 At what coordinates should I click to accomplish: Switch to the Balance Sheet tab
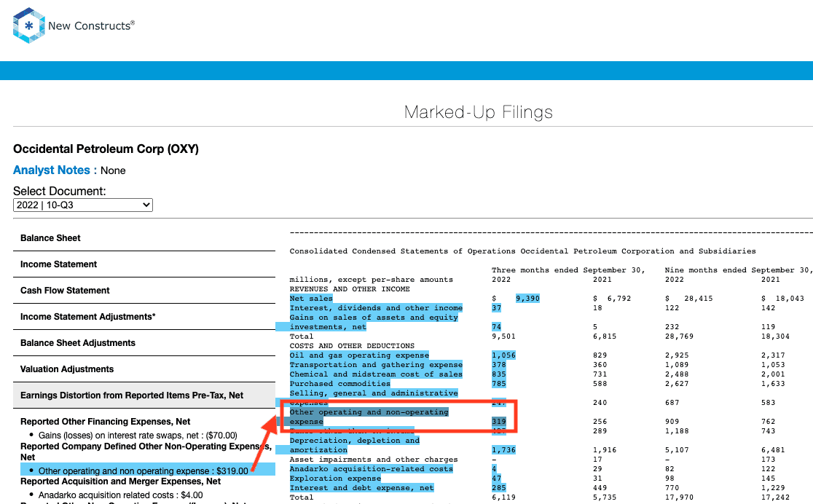(x=144, y=238)
